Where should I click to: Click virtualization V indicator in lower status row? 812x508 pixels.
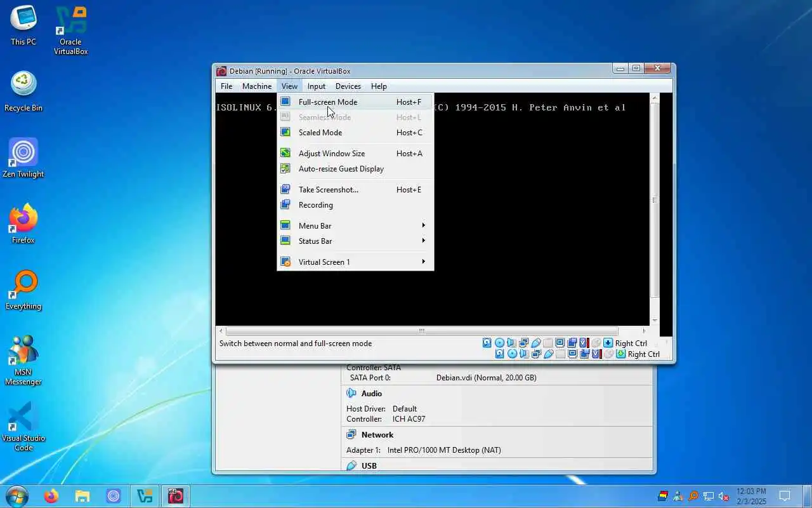point(596,354)
